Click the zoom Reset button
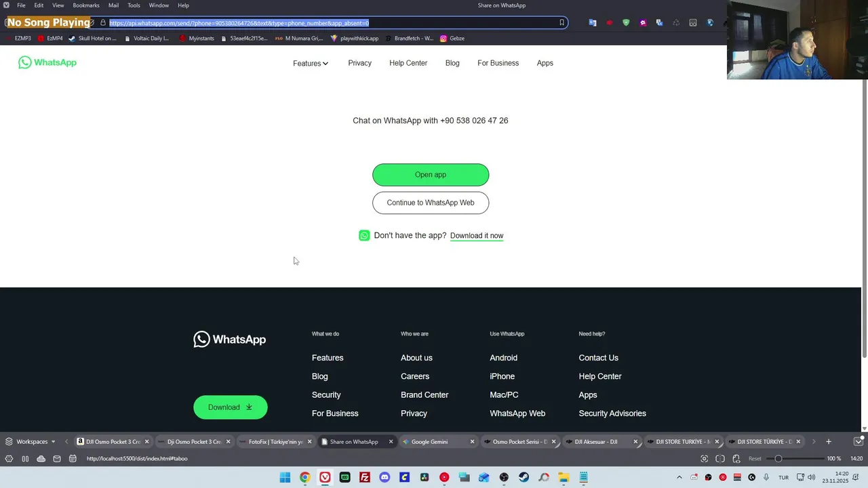868x488 pixels. pyautogui.click(x=755, y=459)
